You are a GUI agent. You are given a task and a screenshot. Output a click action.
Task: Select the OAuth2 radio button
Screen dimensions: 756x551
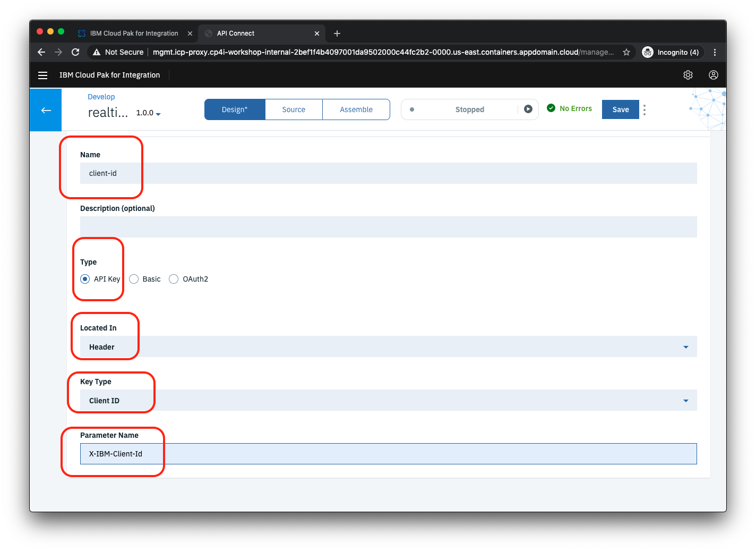tap(174, 279)
